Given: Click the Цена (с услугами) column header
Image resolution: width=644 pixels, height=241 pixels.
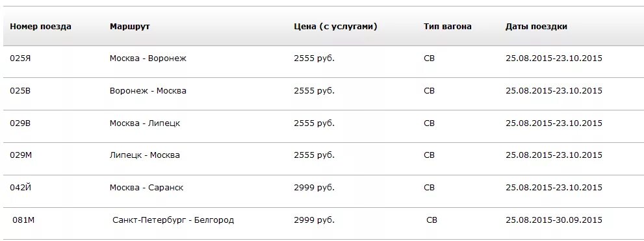Looking at the screenshot, I should 335,27.
